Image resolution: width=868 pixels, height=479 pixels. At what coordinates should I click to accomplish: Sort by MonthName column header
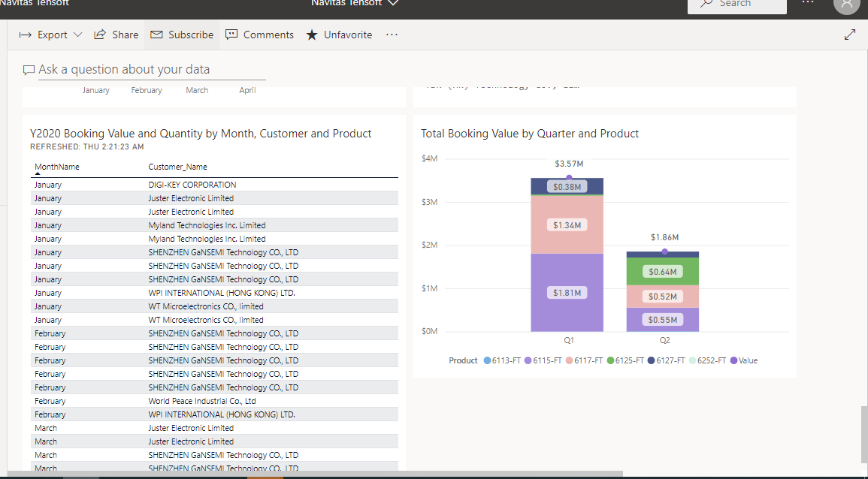[x=56, y=167]
